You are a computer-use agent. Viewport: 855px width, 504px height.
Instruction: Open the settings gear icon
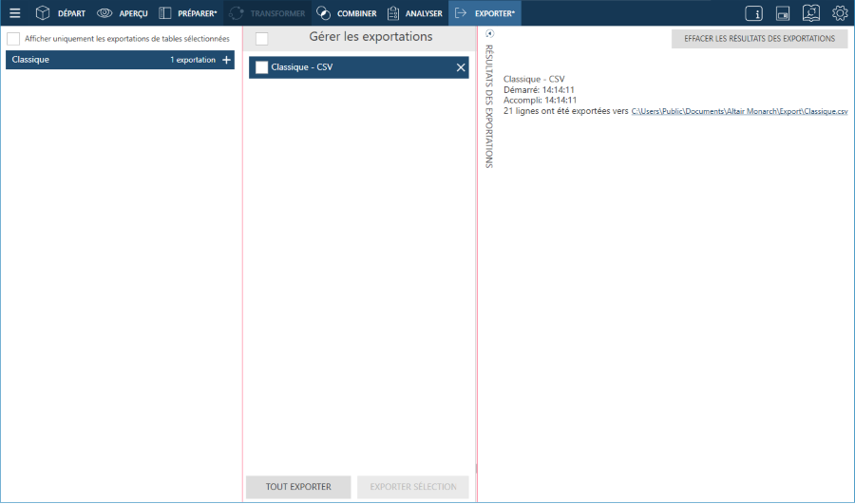[840, 13]
